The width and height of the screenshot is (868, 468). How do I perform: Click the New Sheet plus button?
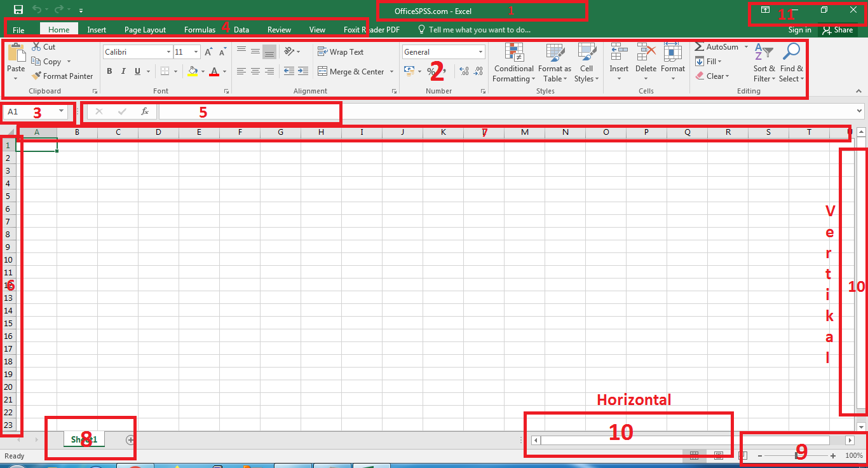(130, 439)
